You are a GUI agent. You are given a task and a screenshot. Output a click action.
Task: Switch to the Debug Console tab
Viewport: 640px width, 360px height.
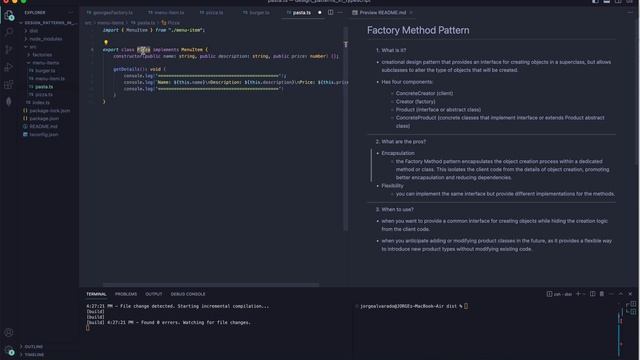188,294
